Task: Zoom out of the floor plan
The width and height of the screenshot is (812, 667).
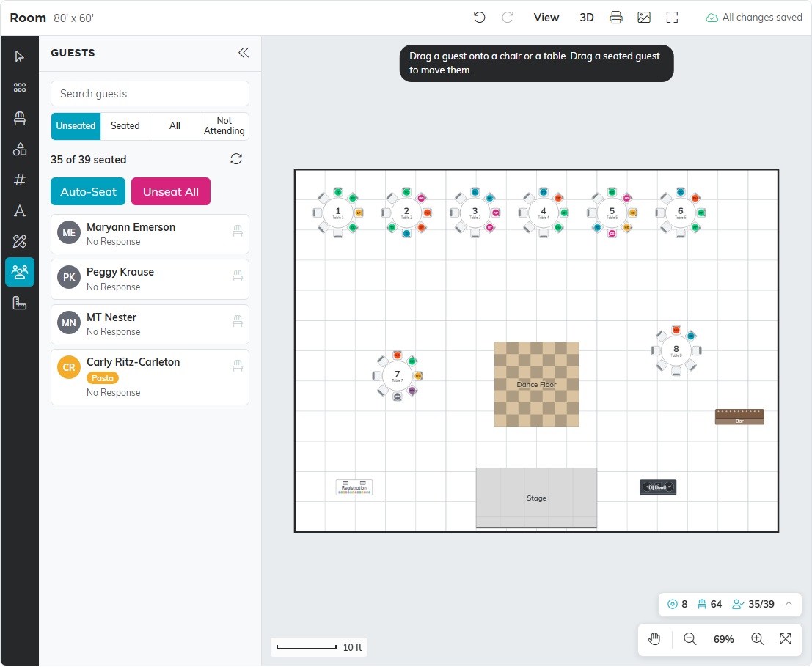Action: (690, 639)
